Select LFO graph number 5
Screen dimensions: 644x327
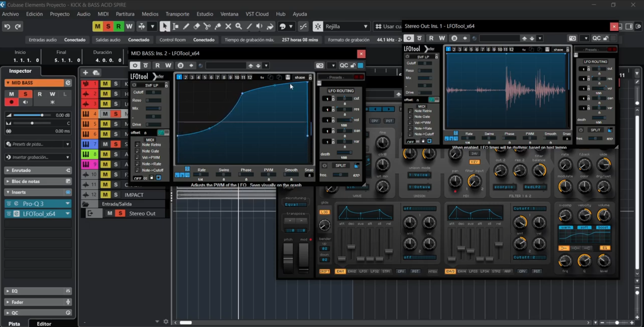[x=204, y=77]
